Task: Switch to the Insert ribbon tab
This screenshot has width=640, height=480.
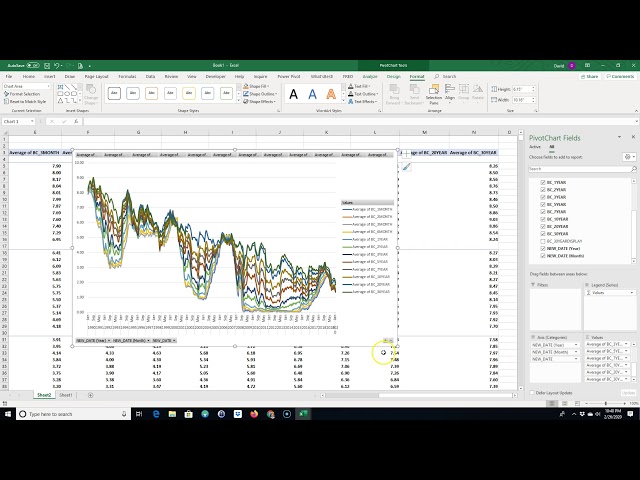Action: 49,76
